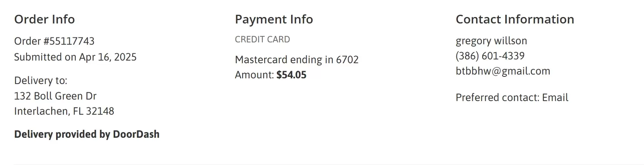Click the 'Delivery to:' label
644x165 pixels.
pos(41,81)
